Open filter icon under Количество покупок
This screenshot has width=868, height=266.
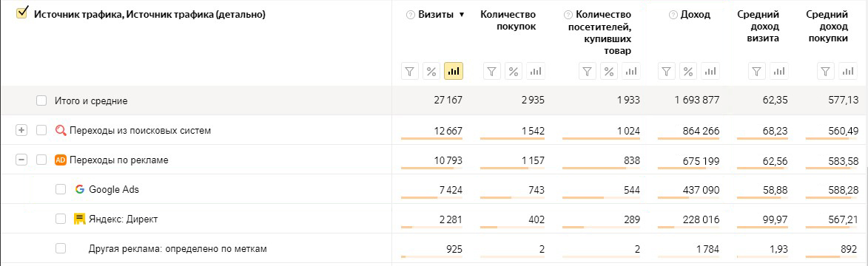pyautogui.click(x=492, y=72)
